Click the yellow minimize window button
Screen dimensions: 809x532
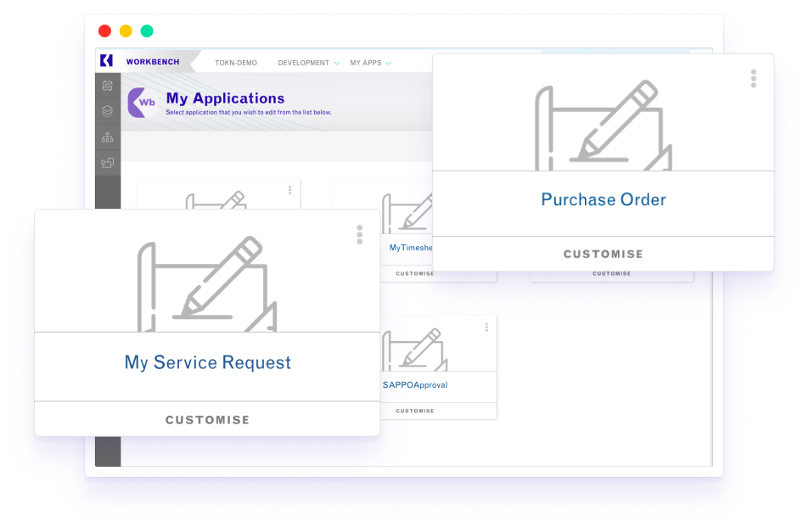pos(126,31)
